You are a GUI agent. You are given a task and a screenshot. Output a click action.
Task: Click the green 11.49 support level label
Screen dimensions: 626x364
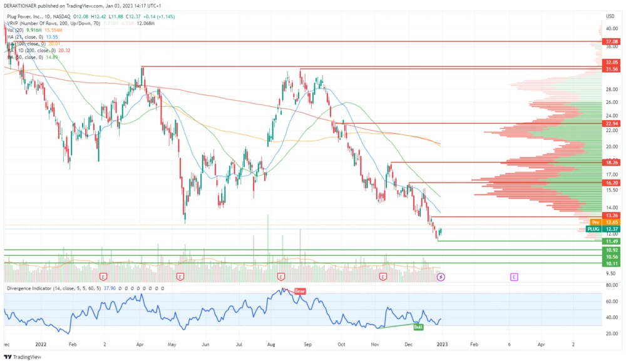[x=611, y=241]
